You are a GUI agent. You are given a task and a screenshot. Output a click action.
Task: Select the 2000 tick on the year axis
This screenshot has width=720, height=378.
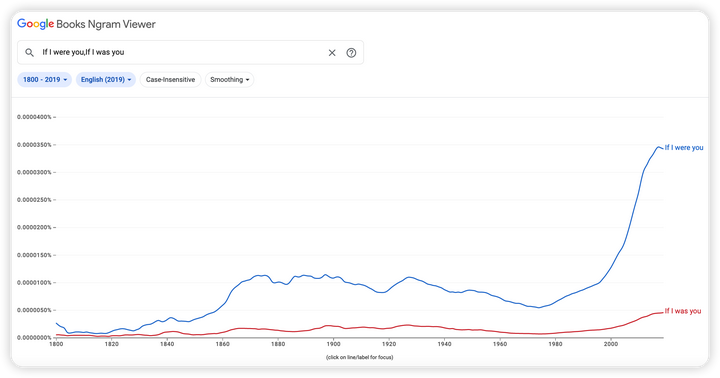pos(611,344)
